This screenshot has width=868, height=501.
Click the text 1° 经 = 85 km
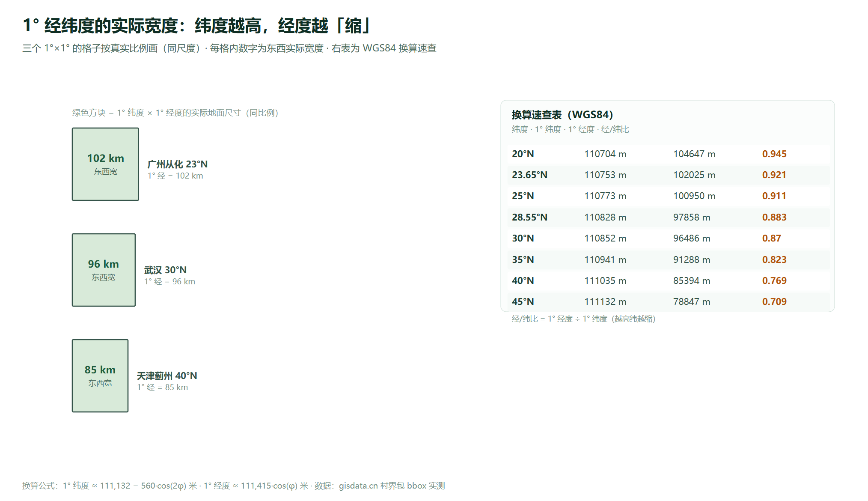click(x=162, y=388)
